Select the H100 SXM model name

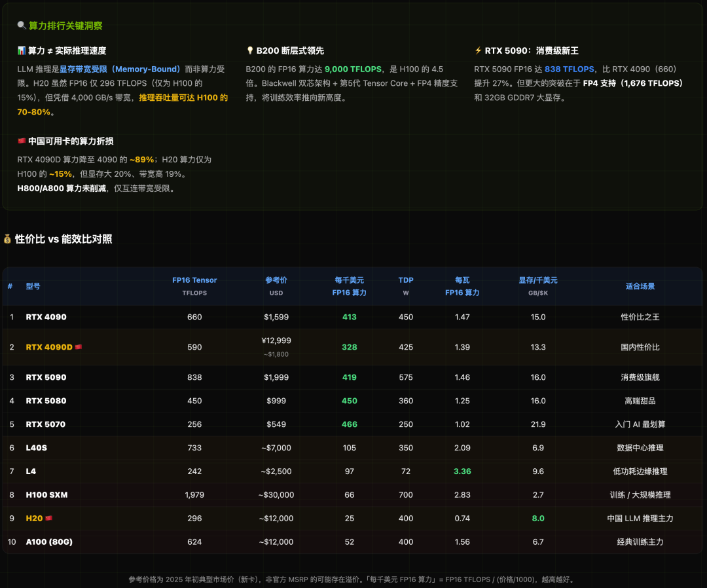click(47, 494)
